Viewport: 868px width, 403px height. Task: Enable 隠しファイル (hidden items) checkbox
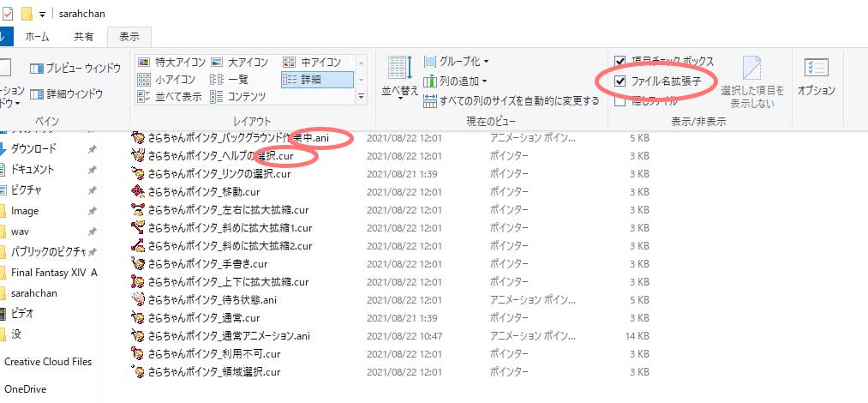pos(620,100)
